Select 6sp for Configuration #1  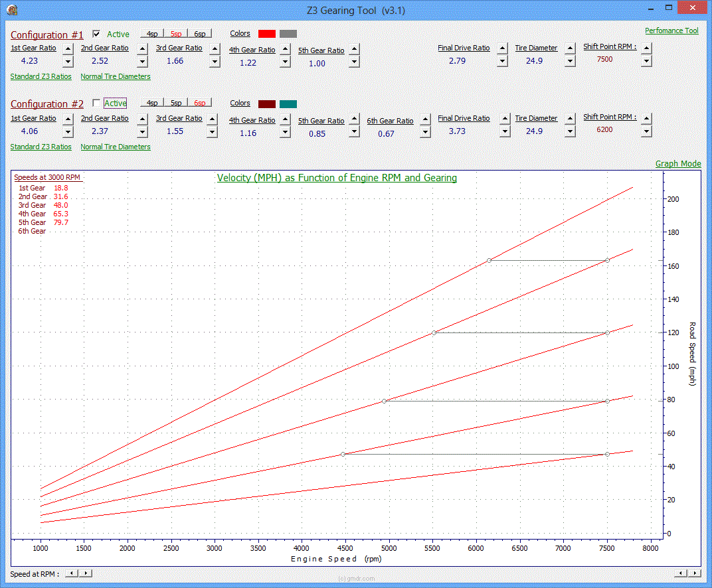click(x=199, y=34)
